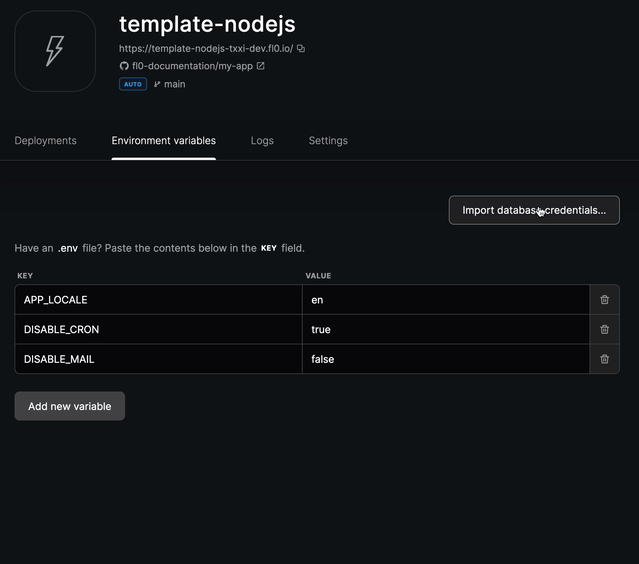Select the Environment variables tab
The width and height of the screenshot is (639, 564).
163,141
